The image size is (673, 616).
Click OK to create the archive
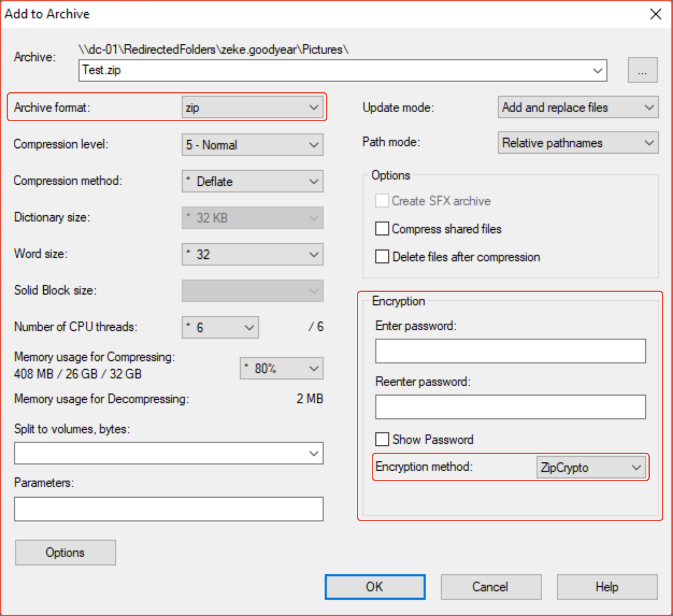click(375, 587)
